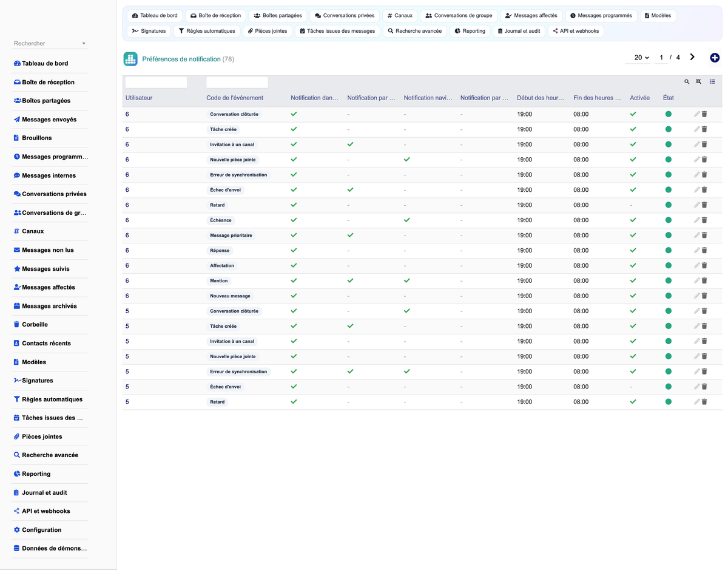Image resolution: width=728 pixels, height=570 pixels.
Task: Click the green status dot of user 6 Retard
Action: tap(668, 205)
